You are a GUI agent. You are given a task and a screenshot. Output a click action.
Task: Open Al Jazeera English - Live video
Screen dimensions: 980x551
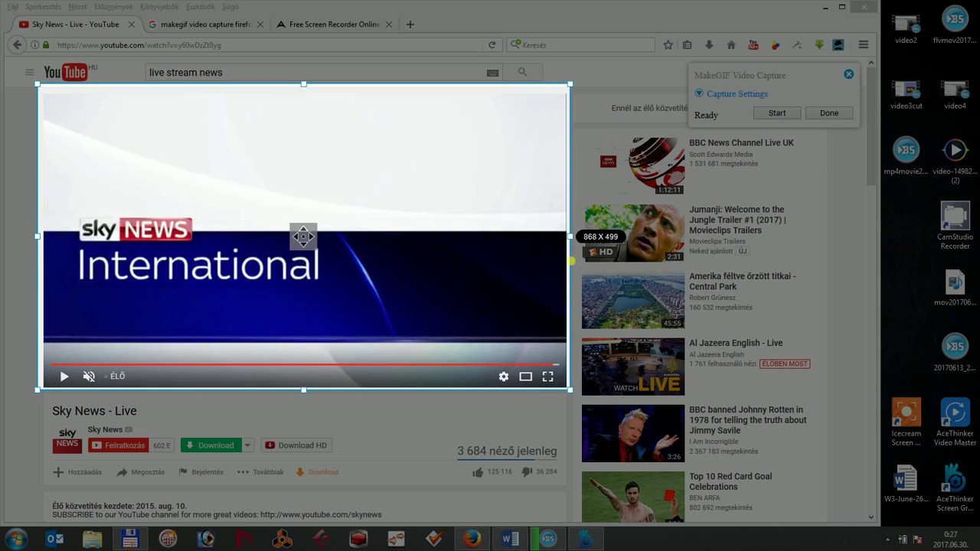coord(736,343)
